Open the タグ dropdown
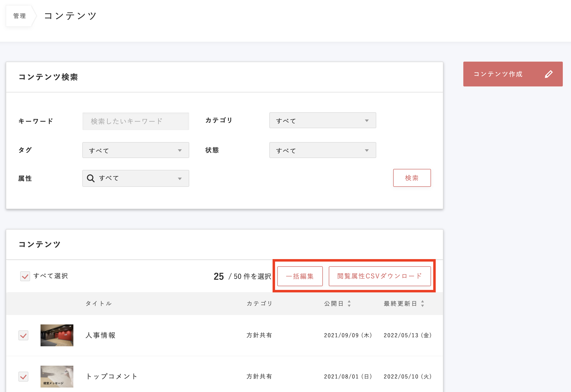Viewport: 571px width, 392px height. coord(136,150)
